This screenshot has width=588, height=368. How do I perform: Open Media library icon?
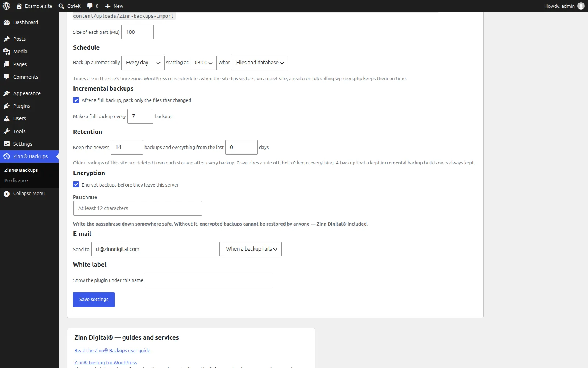tap(7, 52)
